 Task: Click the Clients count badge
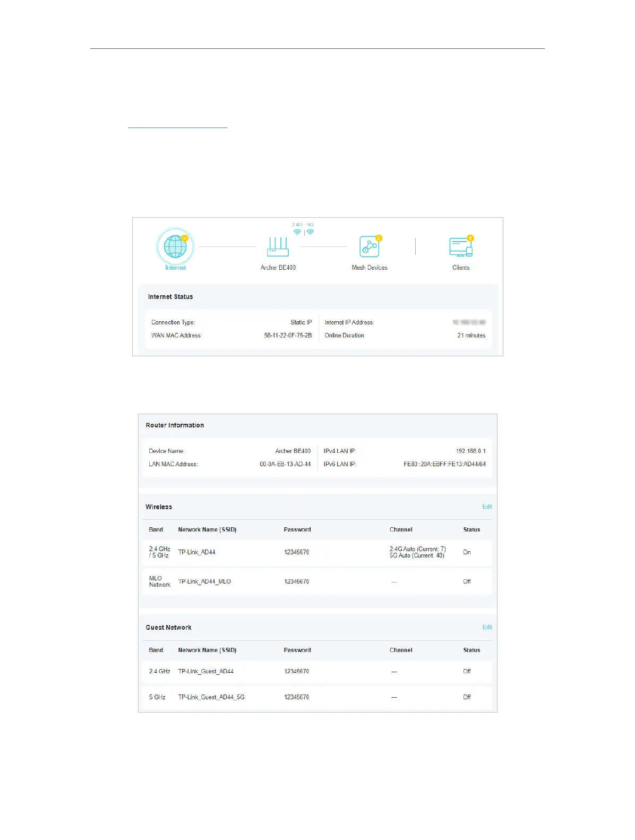[470, 238]
